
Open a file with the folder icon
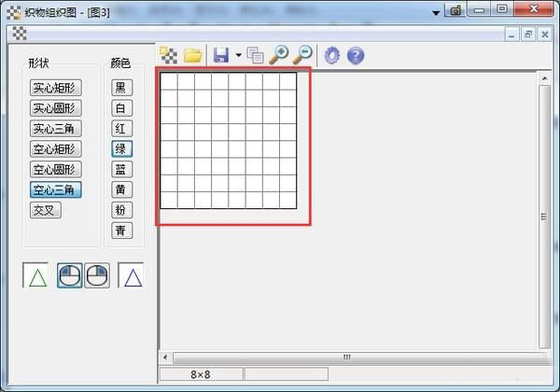(x=193, y=55)
